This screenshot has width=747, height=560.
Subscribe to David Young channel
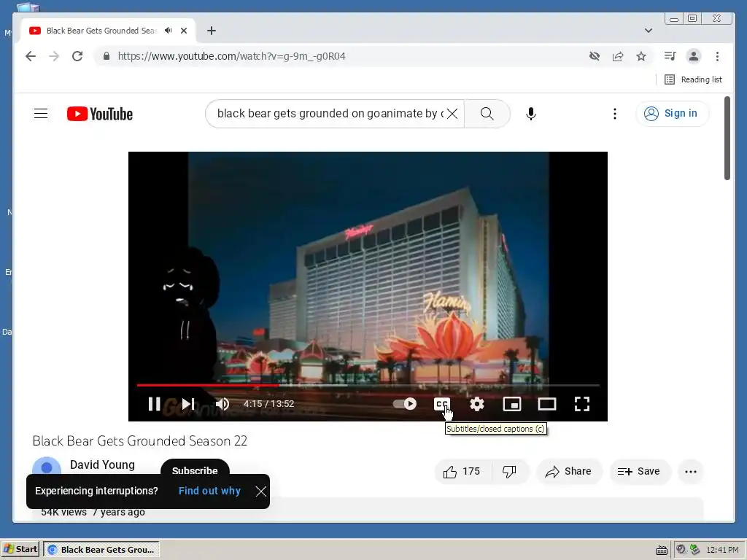195,469
